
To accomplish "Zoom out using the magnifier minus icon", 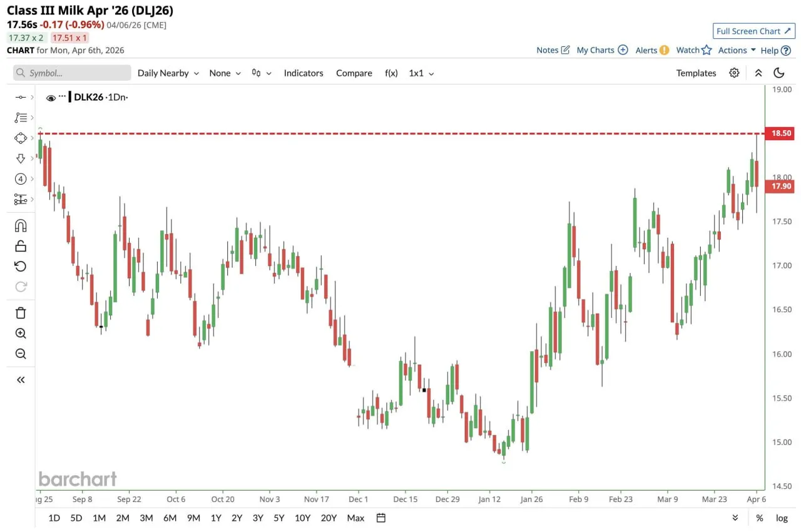I will [x=21, y=354].
